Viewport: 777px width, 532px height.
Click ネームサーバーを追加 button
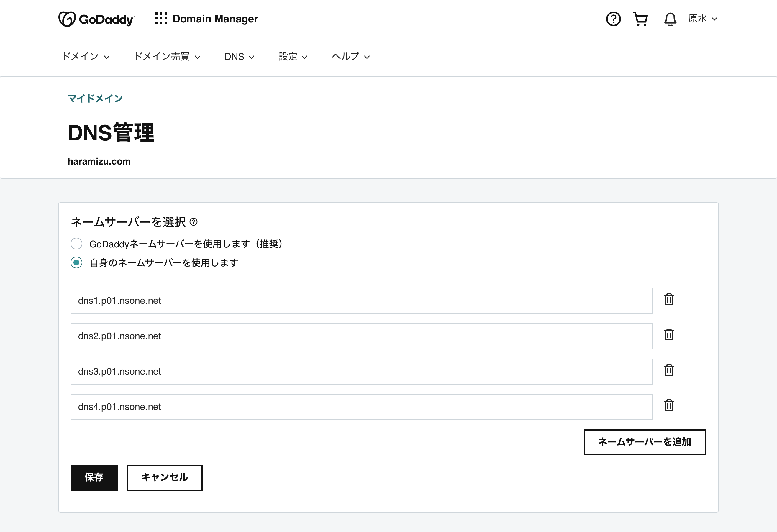tap(645, 442)
